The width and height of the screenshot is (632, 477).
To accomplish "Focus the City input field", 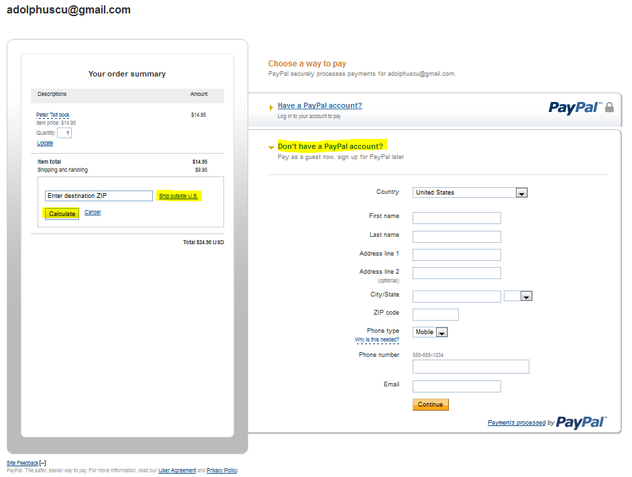I will click(457, 296).
